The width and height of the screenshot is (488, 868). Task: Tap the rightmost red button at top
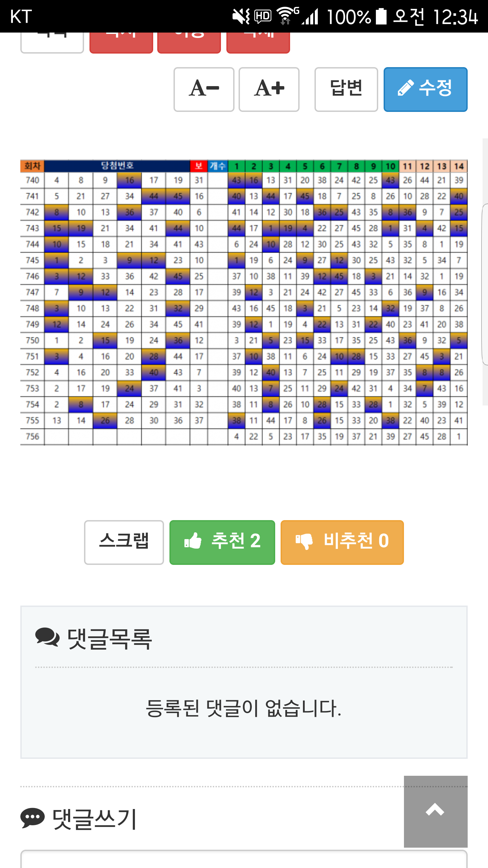pyautogui.click(x=258, y=43)
